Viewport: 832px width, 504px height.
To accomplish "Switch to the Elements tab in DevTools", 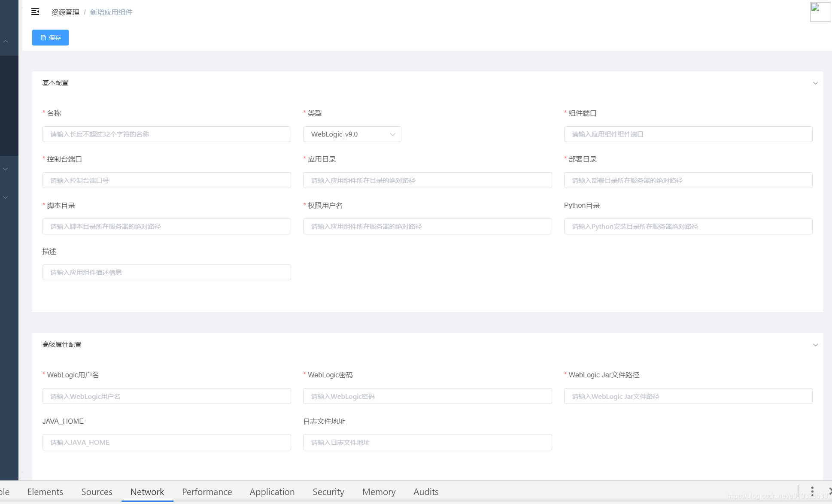I will tap(45, 492).
